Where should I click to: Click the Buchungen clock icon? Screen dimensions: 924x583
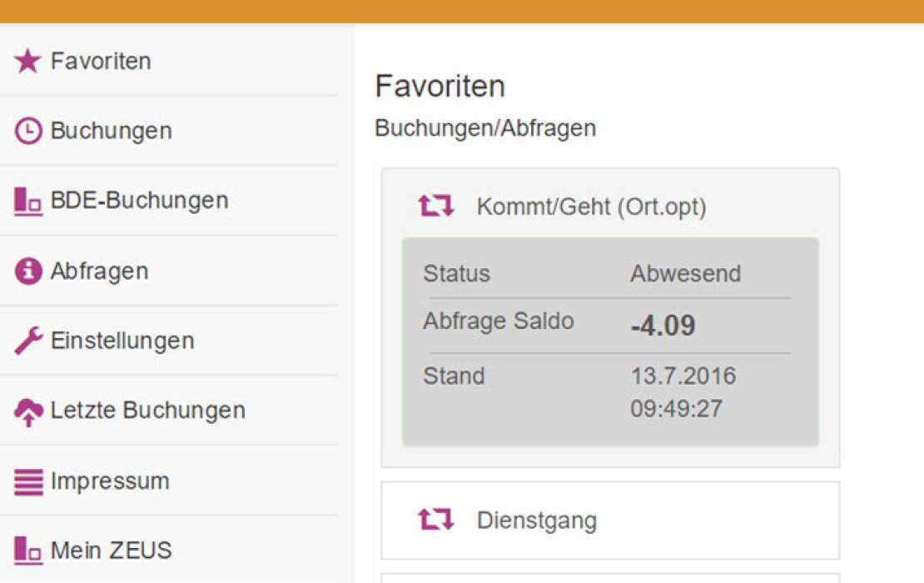click(x=27, y=131)
